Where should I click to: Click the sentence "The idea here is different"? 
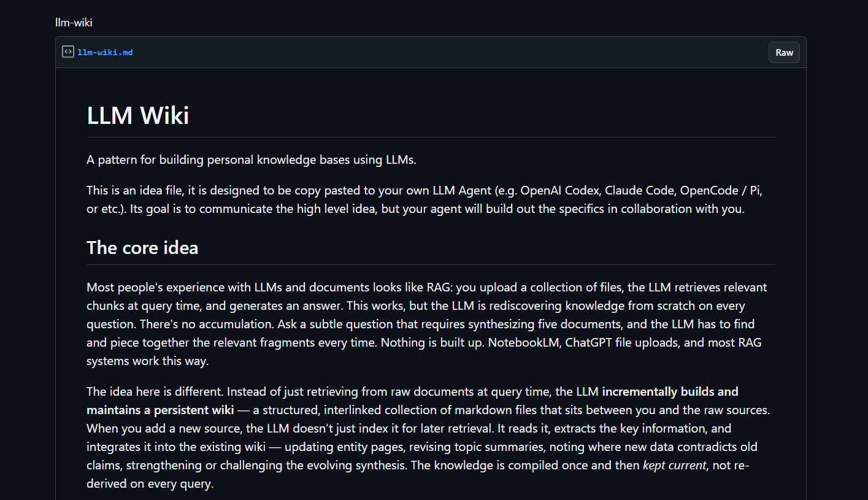pyautogui.click(x=156, y=391)
